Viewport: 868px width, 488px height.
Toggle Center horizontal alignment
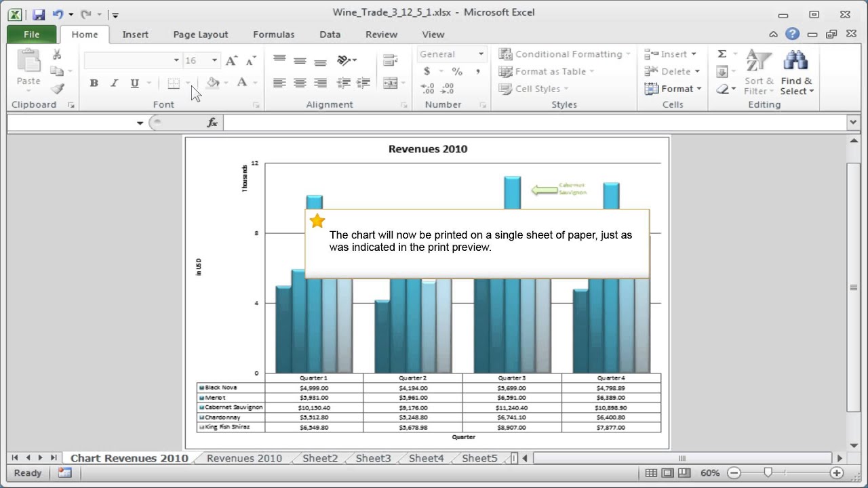coord(300,83)
